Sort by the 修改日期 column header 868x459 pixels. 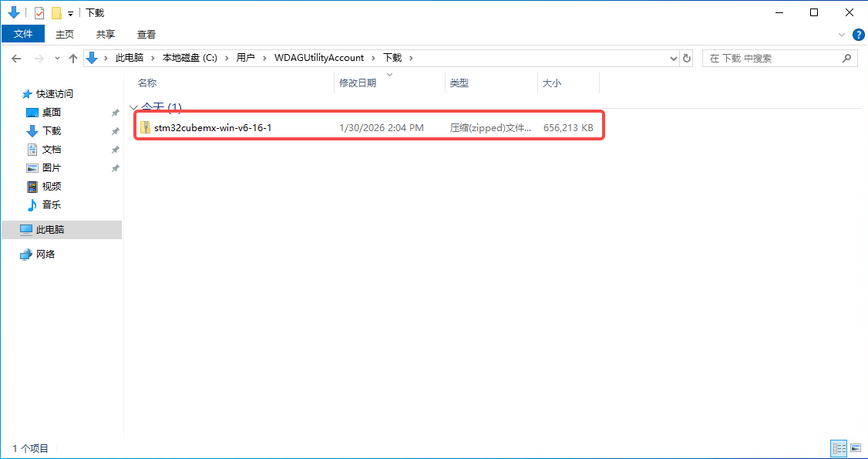(x=358, y=83)
